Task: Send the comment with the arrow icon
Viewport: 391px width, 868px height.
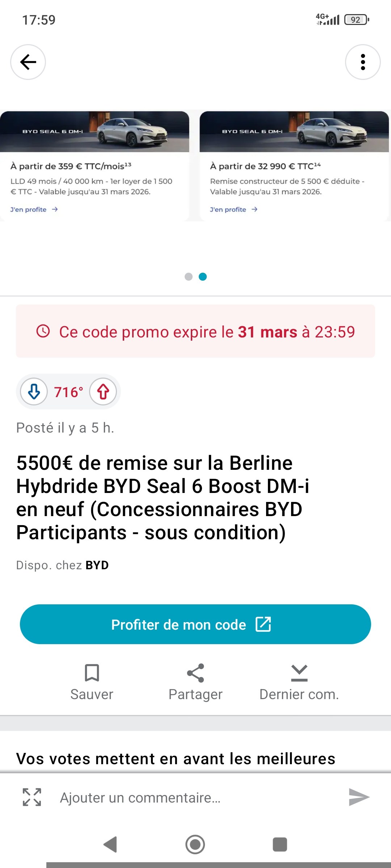Action: [x=359, y=797]
